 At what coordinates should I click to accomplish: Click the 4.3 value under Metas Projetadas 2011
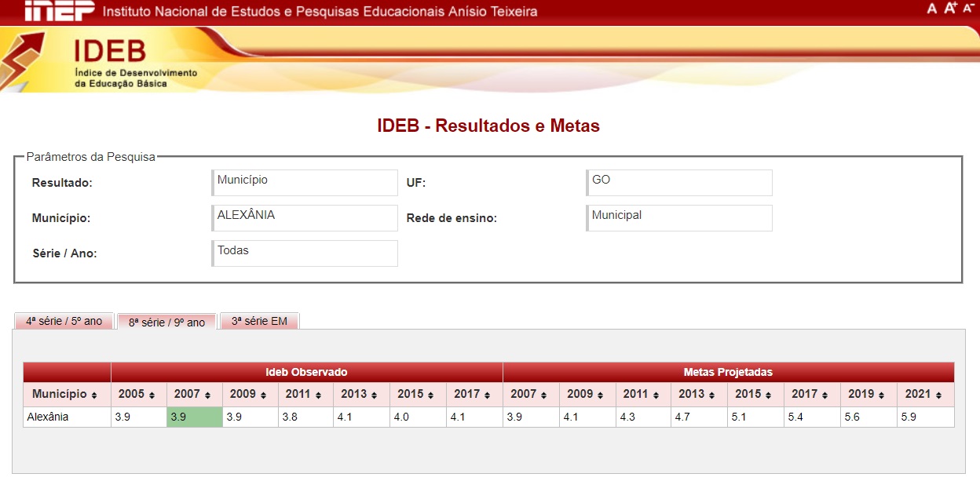643,417
